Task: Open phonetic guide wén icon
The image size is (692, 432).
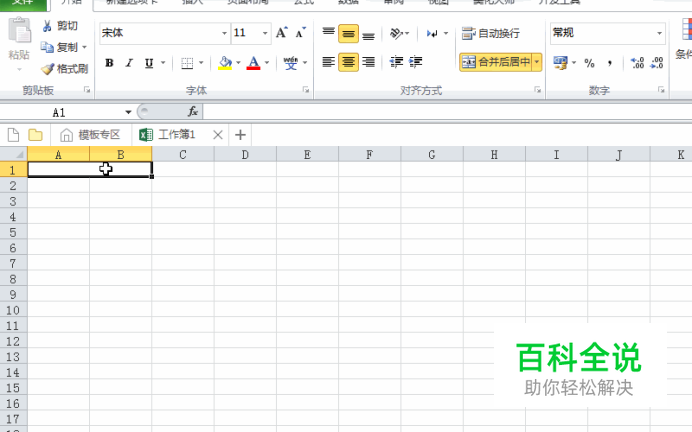Action: coord(290,63)
